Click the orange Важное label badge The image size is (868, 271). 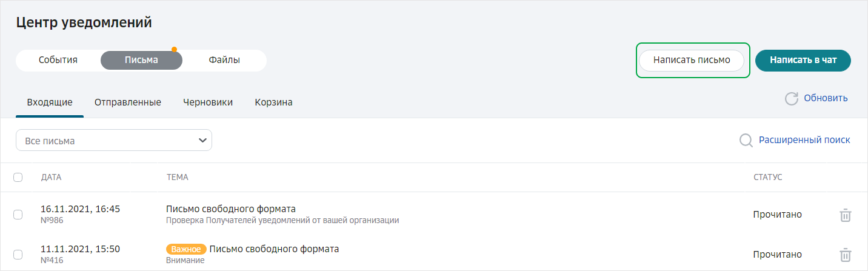point(186,249)
